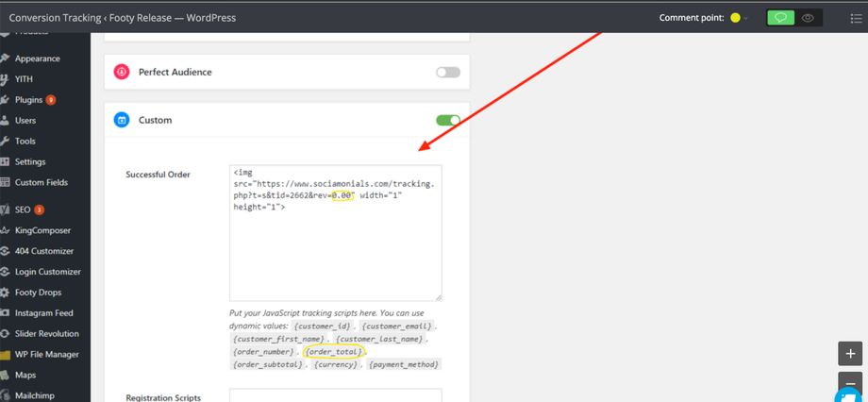Disable the Custom integration toggle
This screenshot has width=868, height=402.
click(x=448, y=120)
